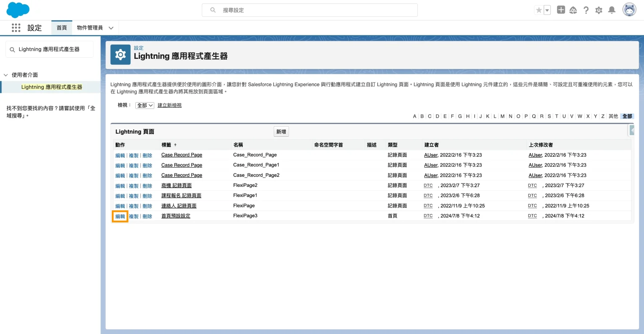
Task: Click 編輯 for Case_Record_Page row
Action: [120, 156]
